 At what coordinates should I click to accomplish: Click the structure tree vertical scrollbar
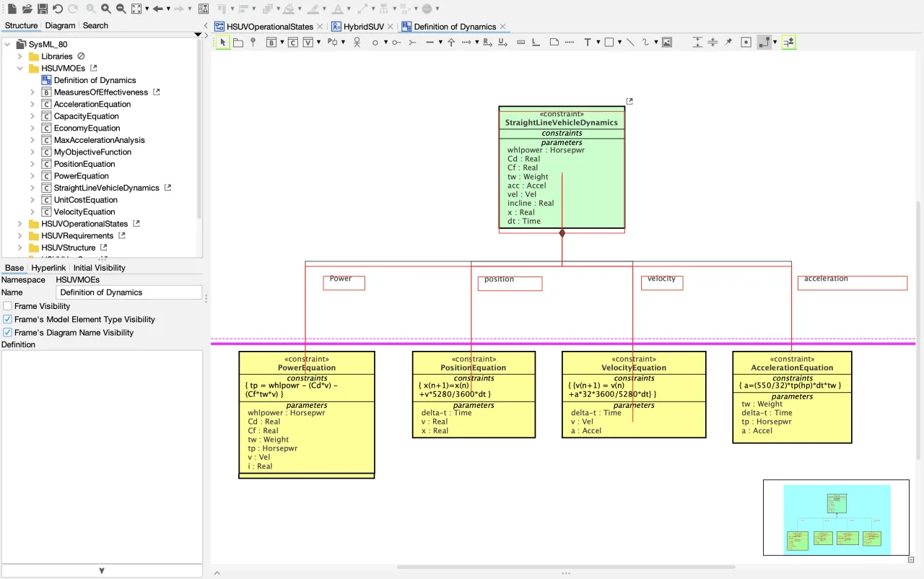point(199,129)
